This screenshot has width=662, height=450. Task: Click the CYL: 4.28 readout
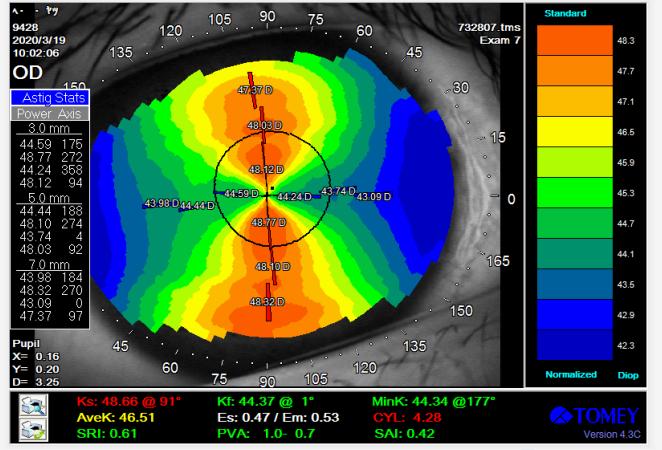coord(407,417)
